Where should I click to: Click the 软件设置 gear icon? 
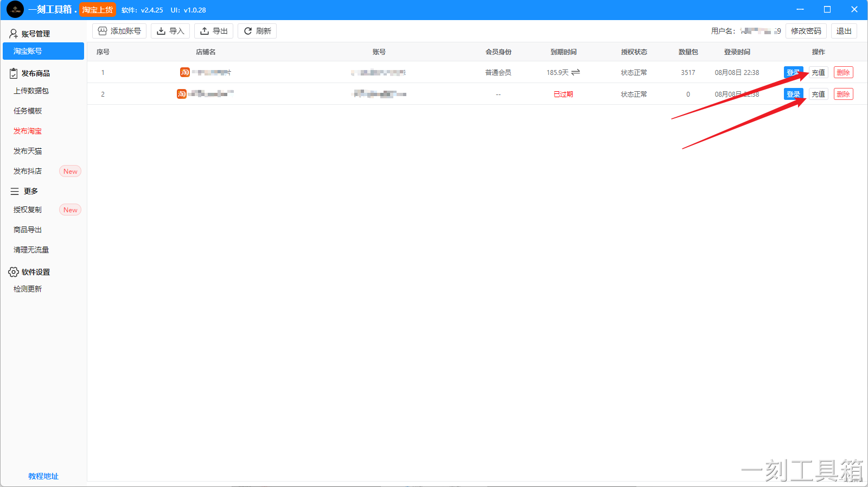coord(14,272)
